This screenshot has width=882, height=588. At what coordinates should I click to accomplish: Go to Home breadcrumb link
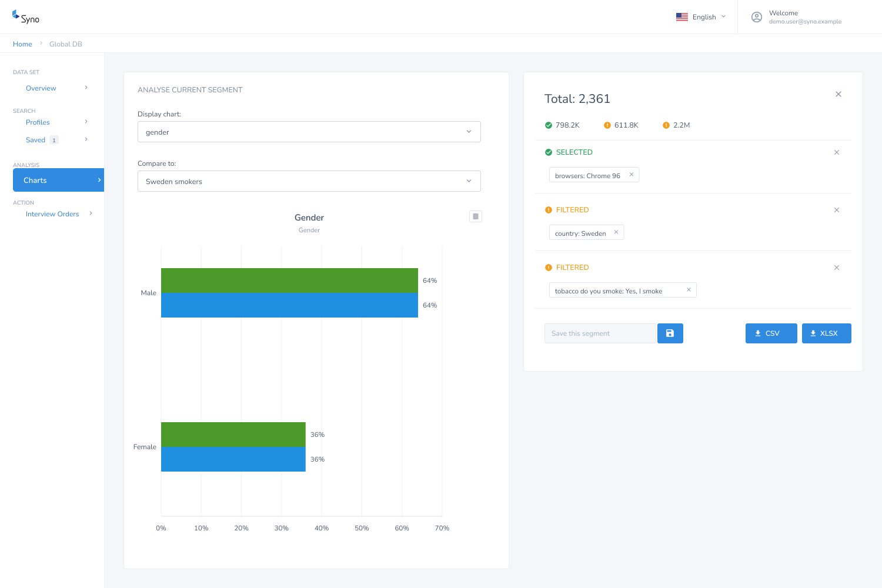pos(22,44)
